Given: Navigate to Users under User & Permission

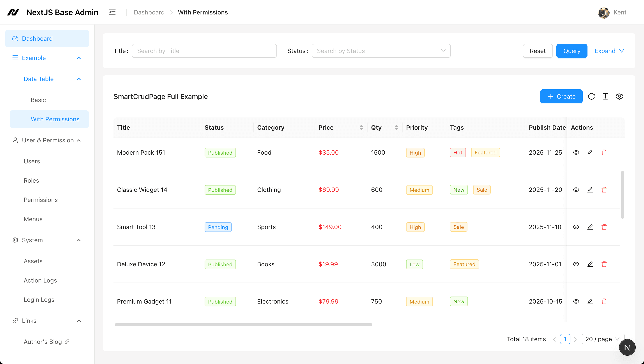Looking at the screenshot, I should [x=32, y=161].
